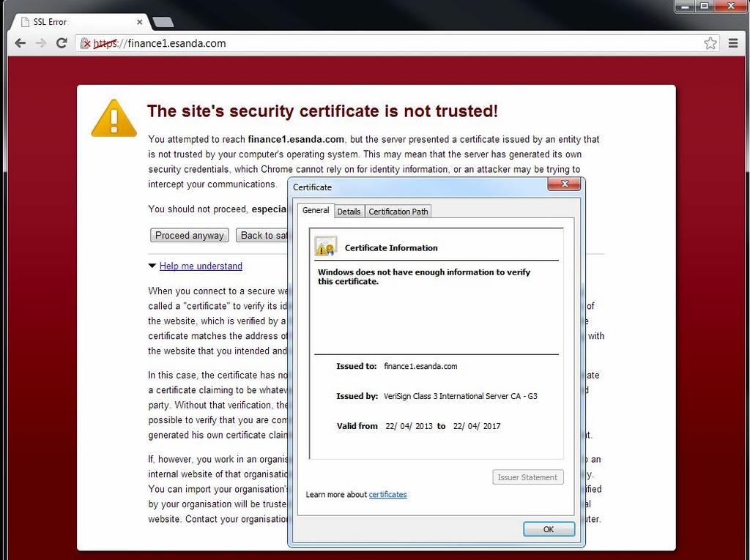Click the Certificate dialog title bar
The image size is (750, 560).
pos(418,187)
